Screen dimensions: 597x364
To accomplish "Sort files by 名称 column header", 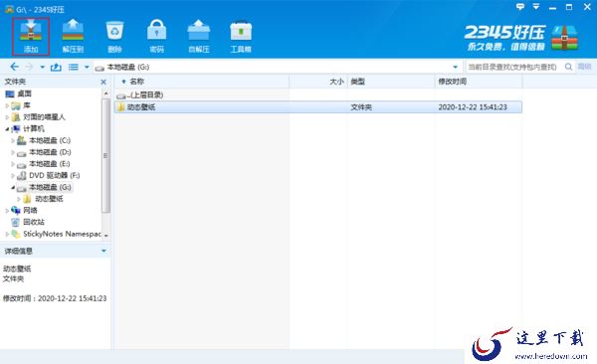I will (202, 82).
